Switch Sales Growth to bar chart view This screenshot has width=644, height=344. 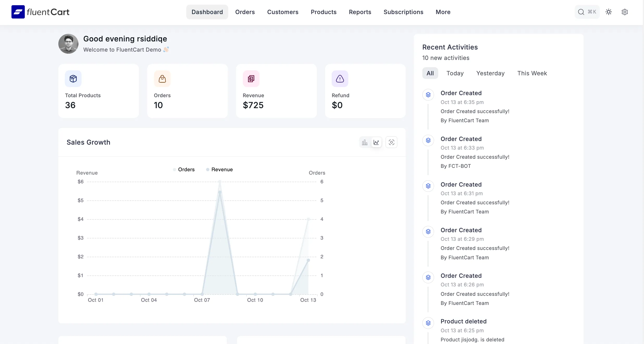(x=365, y=142)
